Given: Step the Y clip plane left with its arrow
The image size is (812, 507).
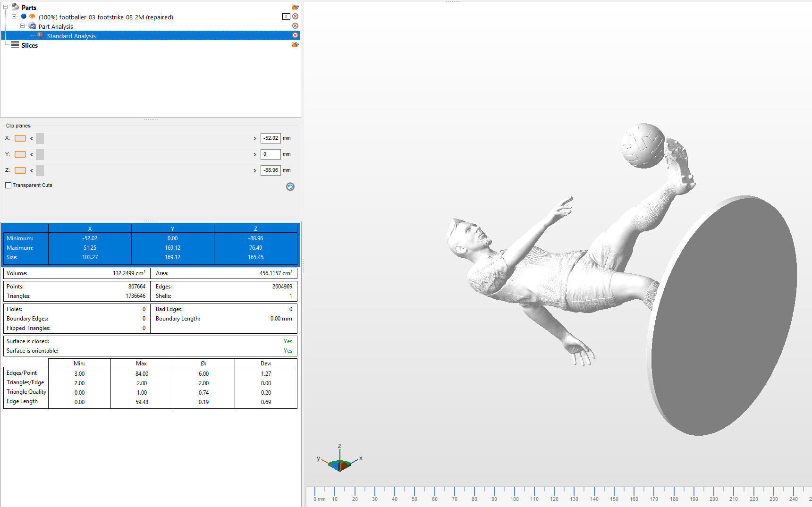Looking at the screenshot, I should pos(32,154).
